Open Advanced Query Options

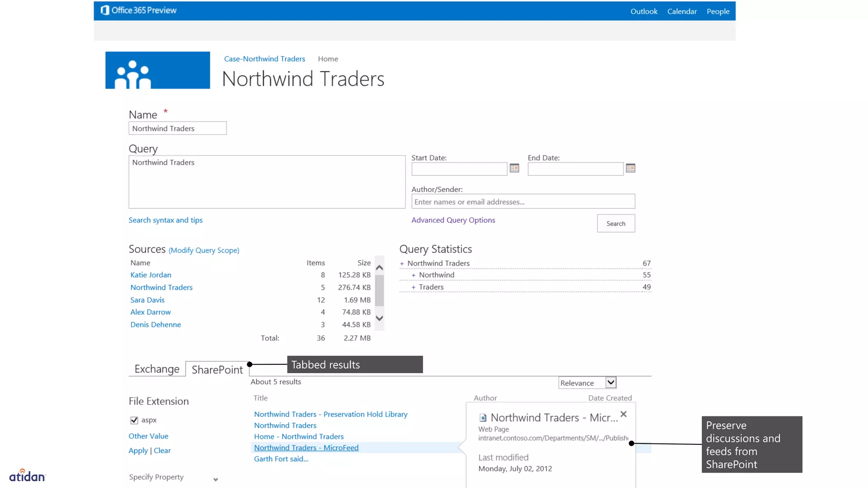click(x=453, y=220)
